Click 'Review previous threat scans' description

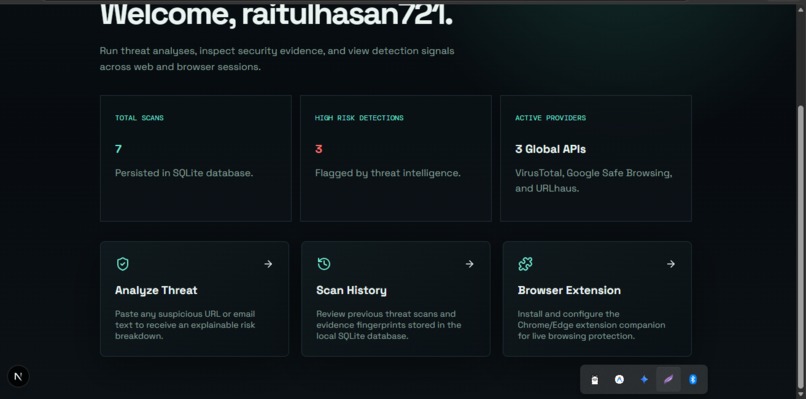tap(389, 325)
